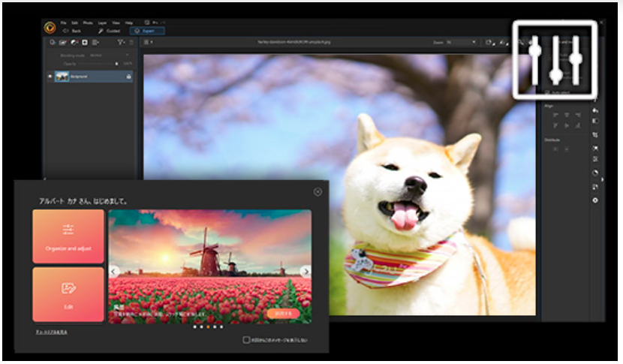Click the crop tool in right toolbar
Screen dimensions: 623x364
coord(595,134)
